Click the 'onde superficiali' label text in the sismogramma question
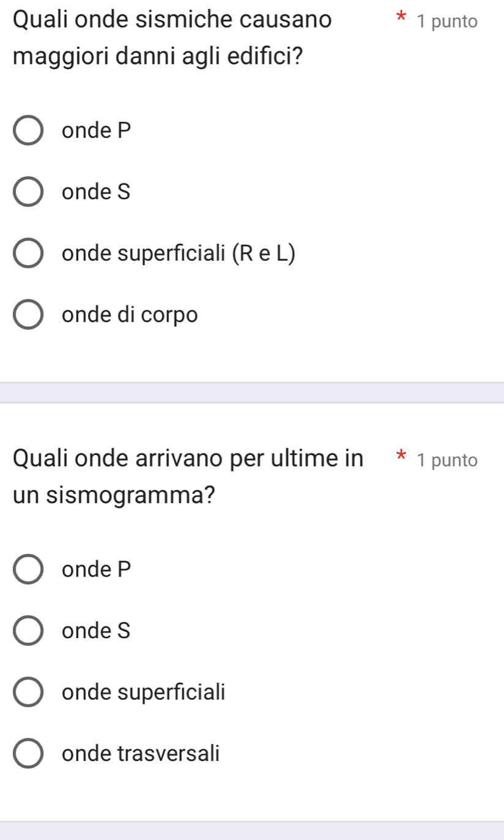Screen dimensions: 504x840 click(143, 692)
